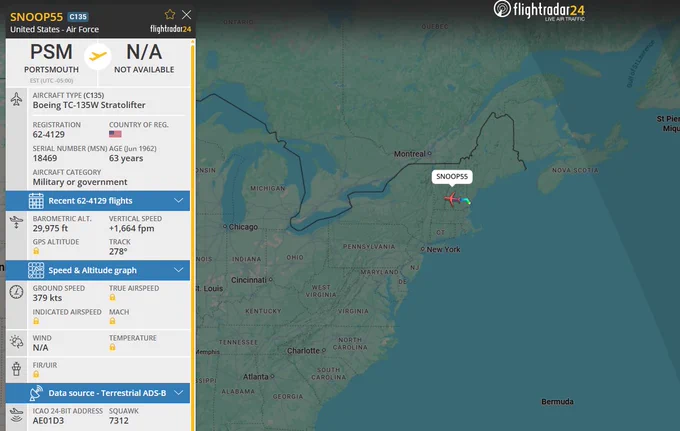Click the favorite star icon for SNOOP55
Image resolution: width=680 pixels, height=431 pixels.
pos(170,15)
